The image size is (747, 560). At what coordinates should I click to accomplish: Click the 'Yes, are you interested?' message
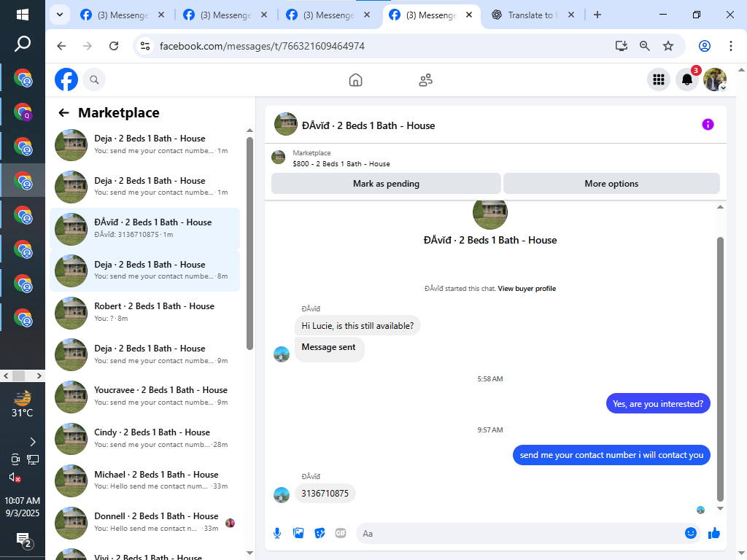[658, 404]
